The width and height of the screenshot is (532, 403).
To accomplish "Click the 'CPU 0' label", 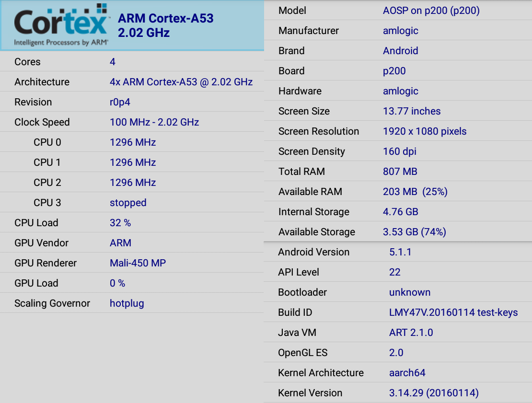I will point(47,142).
